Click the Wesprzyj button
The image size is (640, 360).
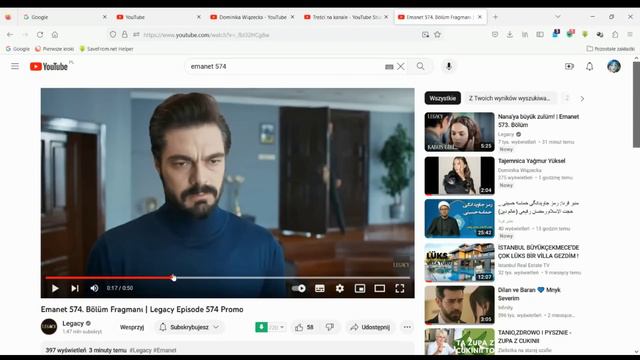point(132,327)
